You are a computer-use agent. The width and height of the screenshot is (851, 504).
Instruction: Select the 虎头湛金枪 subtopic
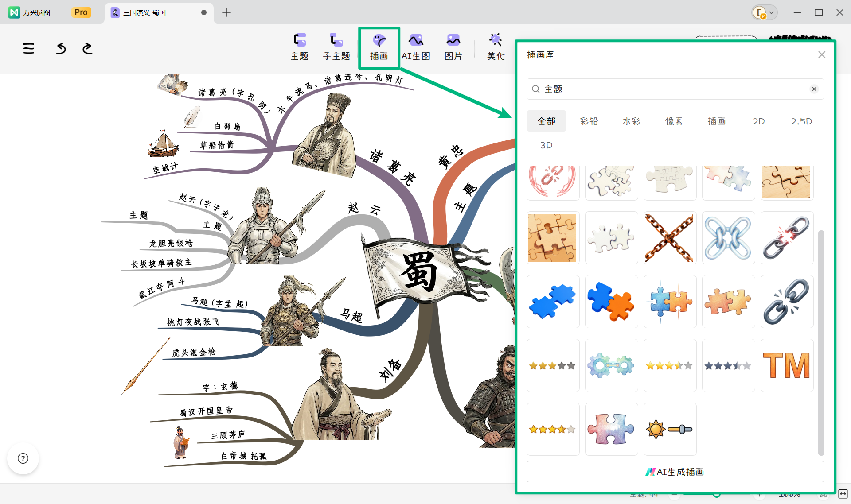(x=194, y=352)
